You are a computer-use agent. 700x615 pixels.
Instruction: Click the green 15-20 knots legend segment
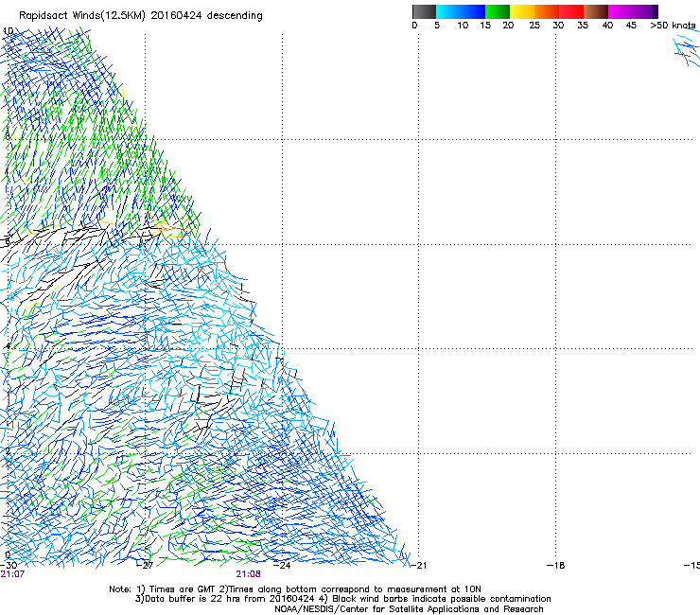coord(498,11)
